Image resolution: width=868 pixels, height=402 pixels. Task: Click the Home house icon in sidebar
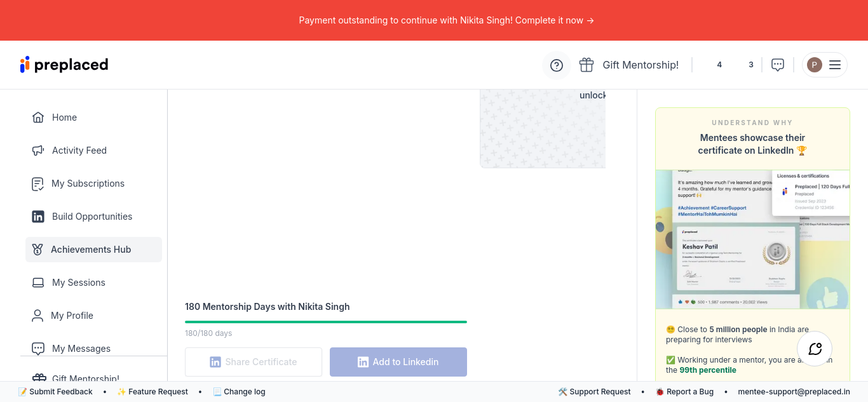tap(38, 117)
